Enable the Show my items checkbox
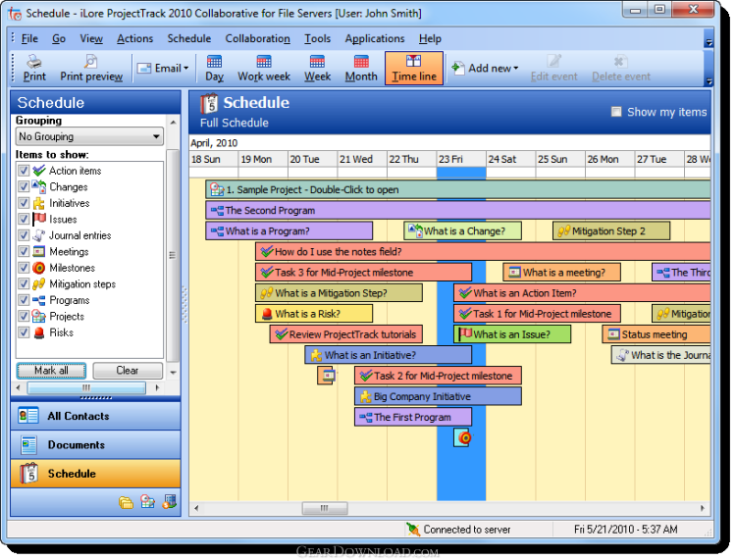The height and width of the screenshot is (560, 736). coord(616,112)
